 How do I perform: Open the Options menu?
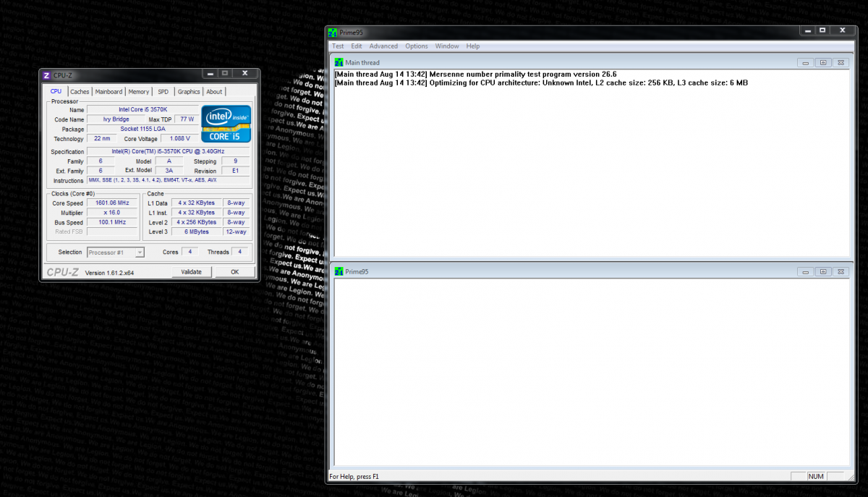click(x=417, y=46)
